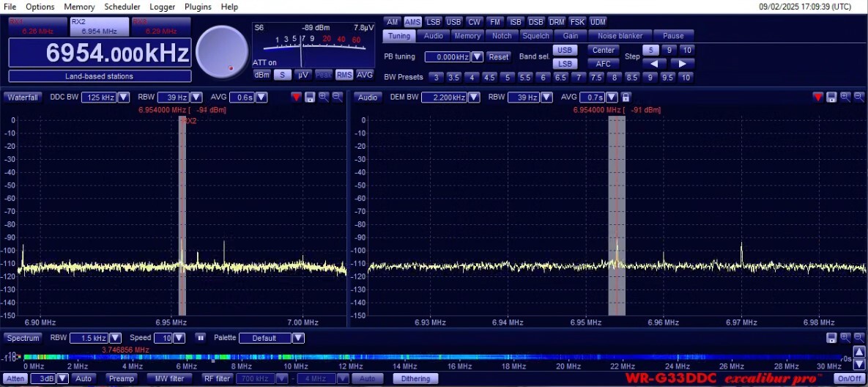
Task: Save the DDC spectrum using the floppy icon
Action: coord(310,97)
